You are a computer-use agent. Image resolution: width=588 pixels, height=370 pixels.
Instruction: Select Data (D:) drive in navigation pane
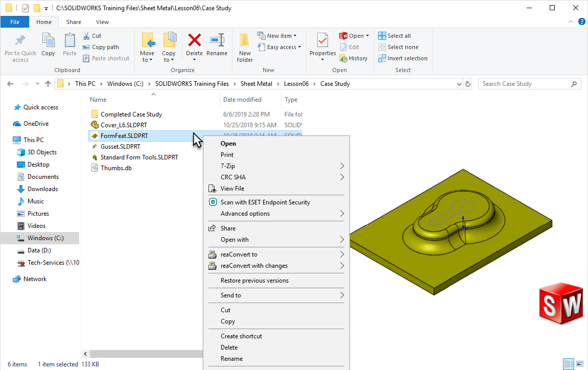tap(39, 250)
